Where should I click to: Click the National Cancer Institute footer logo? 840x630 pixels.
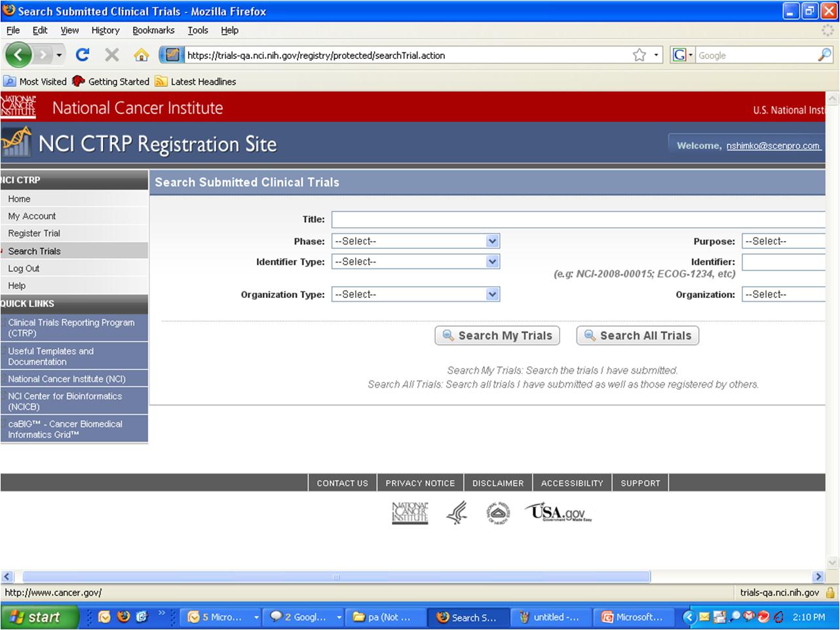click(x=410, y=513)
